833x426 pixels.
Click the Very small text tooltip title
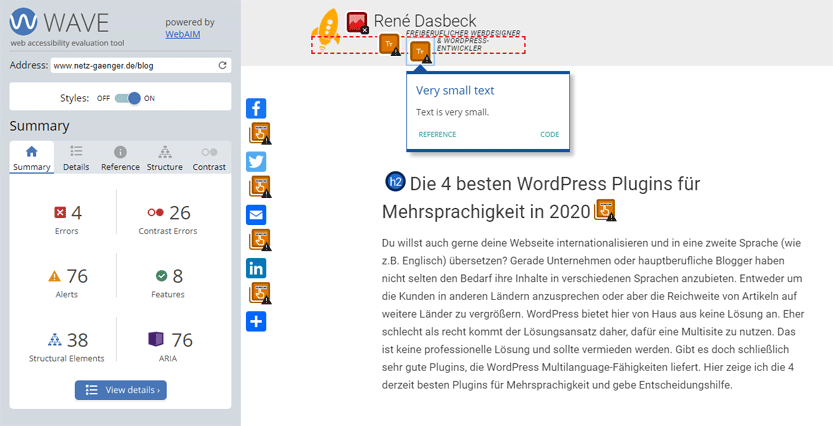[455, 90]
